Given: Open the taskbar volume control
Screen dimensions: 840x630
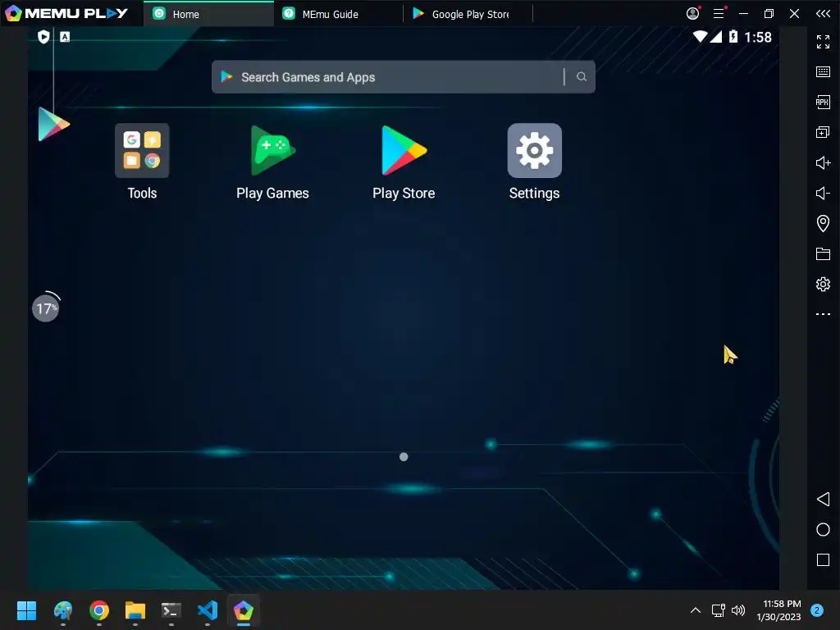Looking at the screenshot, I should point(738,610).
